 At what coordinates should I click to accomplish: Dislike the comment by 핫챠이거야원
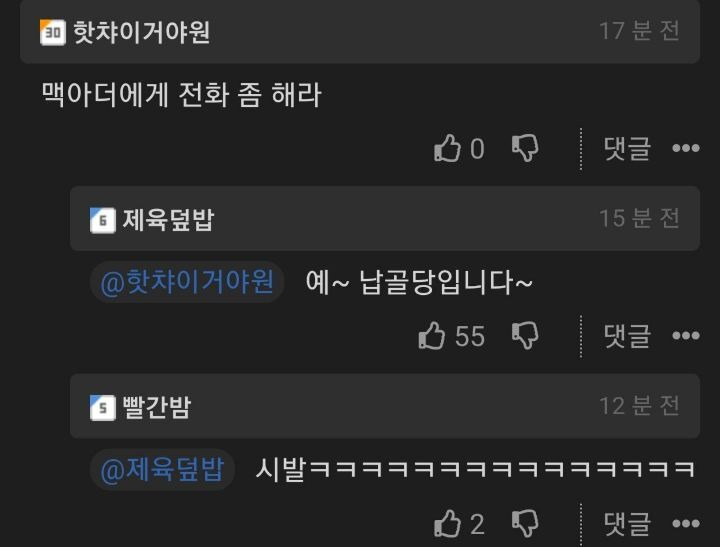point(525,148)
